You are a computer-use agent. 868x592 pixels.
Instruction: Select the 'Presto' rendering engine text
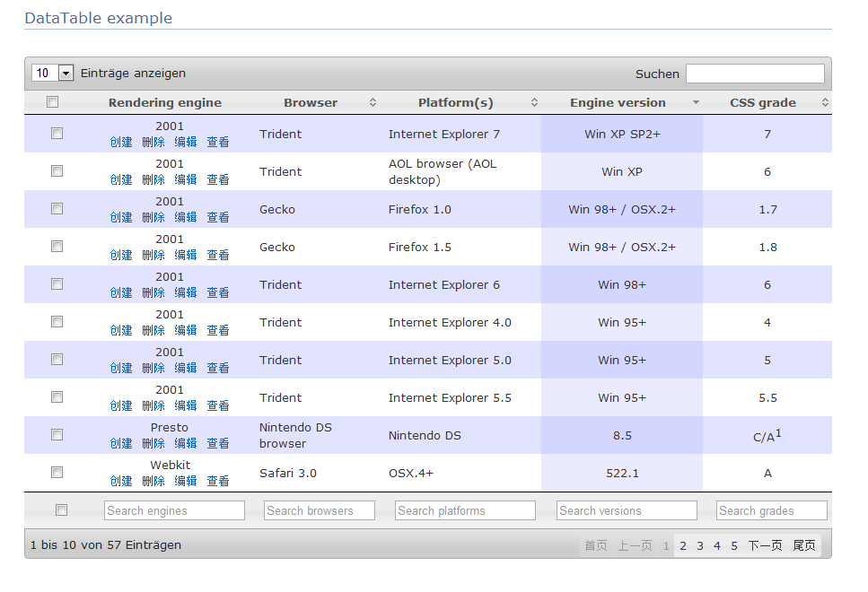click(x=170, y=428)
